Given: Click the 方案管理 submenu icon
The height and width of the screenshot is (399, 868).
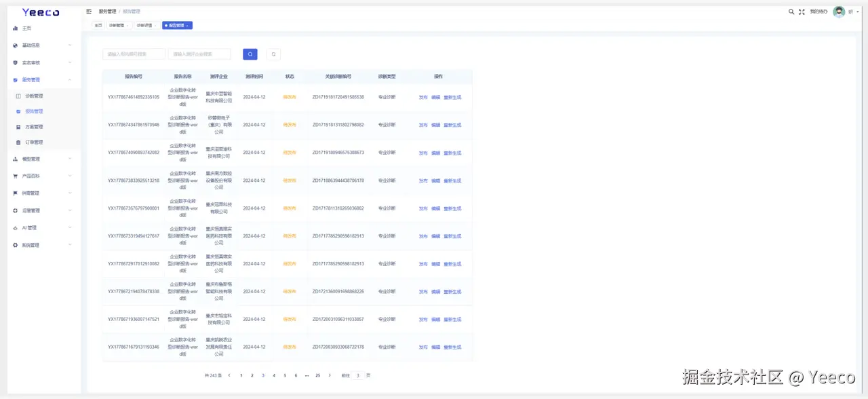Looking at the screenshot, I should (18, 127).
